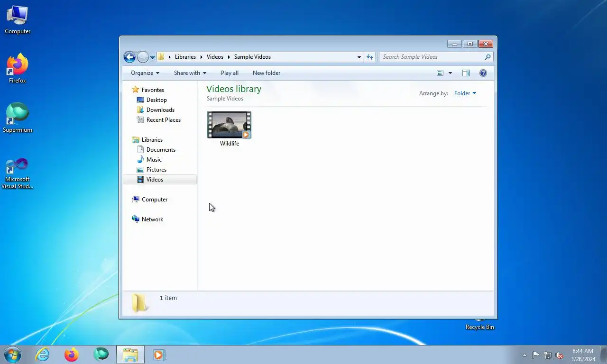Open the Windows Start menu
This screenshot has width=607, height=364.
point(12,355)
